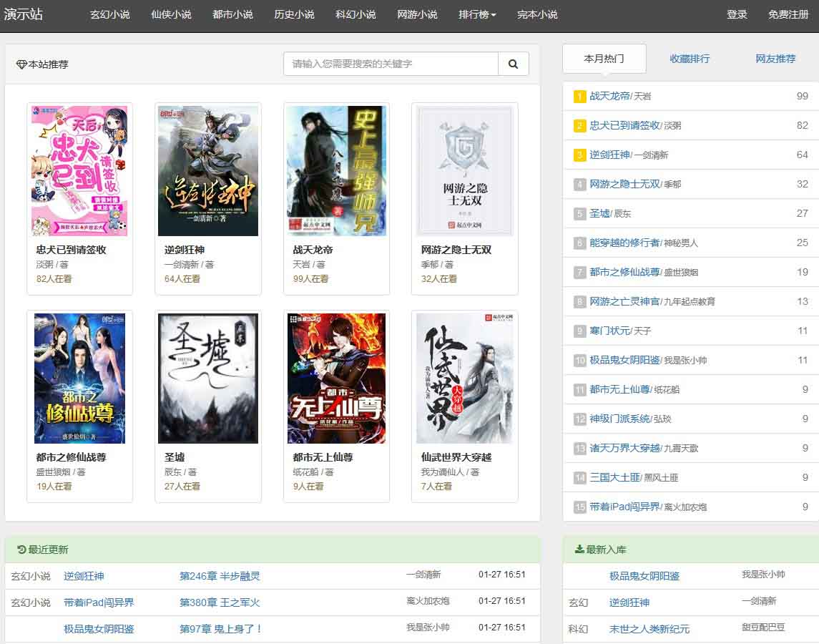819x644 pixels.
Task: Select the 本月热门 tab
Action: [604, 59]
